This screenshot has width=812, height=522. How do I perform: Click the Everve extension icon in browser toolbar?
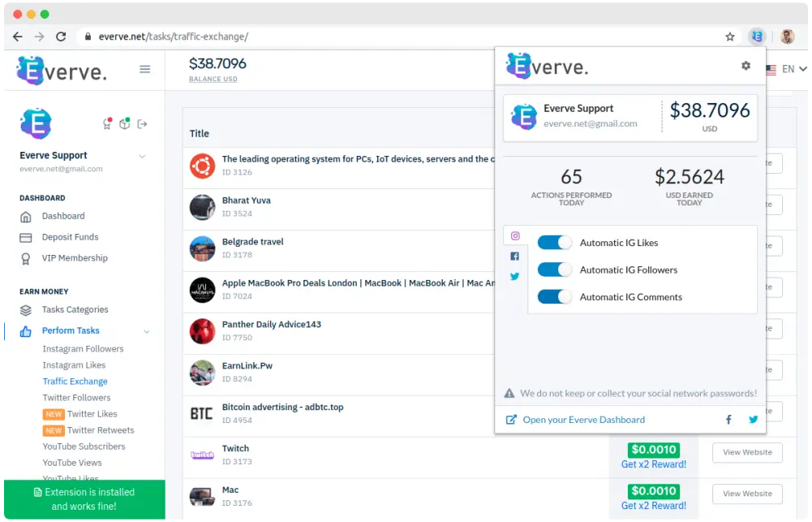click(757, 37)
